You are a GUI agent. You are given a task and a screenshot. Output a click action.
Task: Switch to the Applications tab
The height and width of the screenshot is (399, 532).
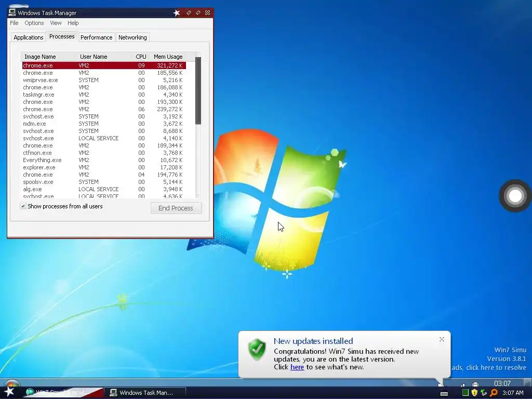(x=29, y=37)
